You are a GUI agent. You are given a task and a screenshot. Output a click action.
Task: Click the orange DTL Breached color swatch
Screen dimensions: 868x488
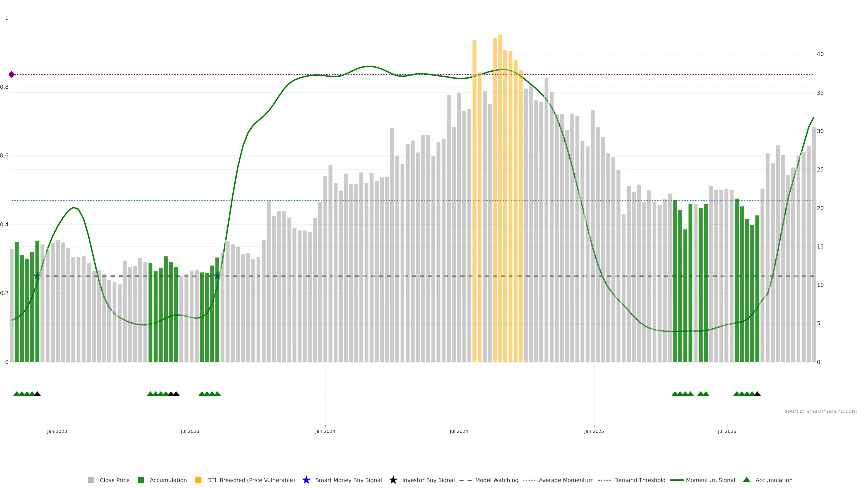click(x=198, y=480)
